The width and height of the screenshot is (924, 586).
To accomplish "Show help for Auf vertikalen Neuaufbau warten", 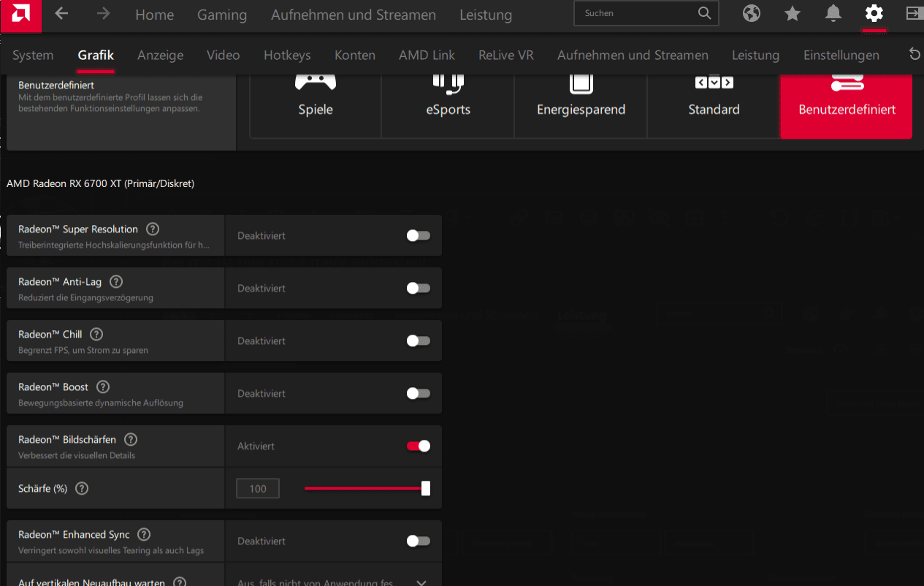I will [x=180, y=582].
